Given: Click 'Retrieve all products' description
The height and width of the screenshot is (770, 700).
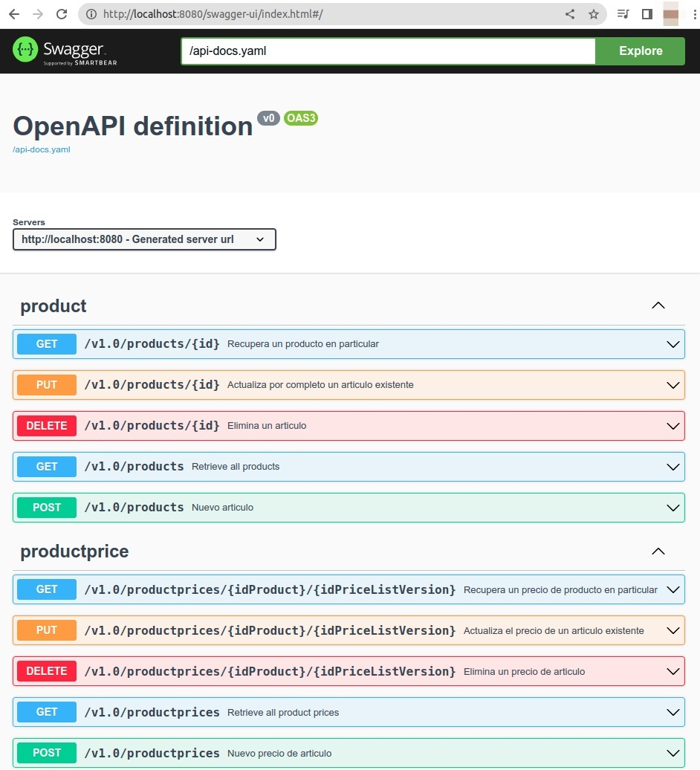Looking at the screenshot, I should click(x=236, y=467).
